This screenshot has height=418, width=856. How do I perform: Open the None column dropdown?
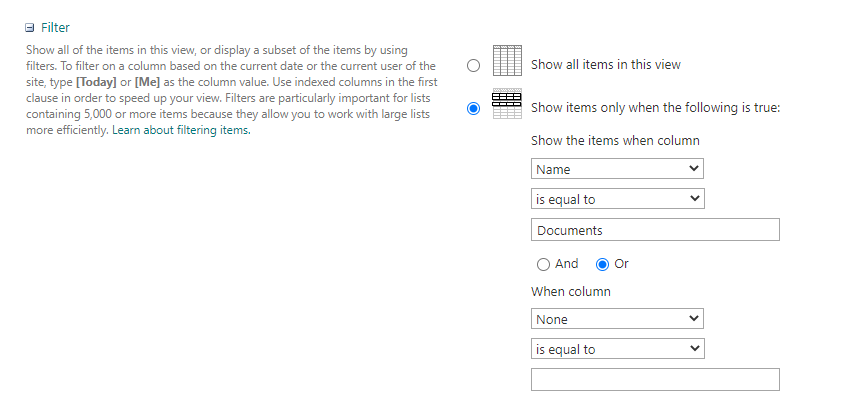click(618, 319)
